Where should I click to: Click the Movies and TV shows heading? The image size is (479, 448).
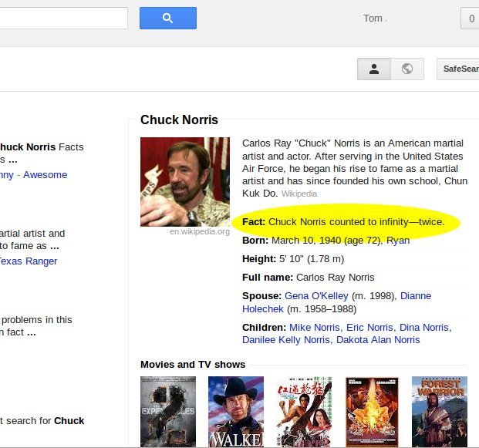193,364
